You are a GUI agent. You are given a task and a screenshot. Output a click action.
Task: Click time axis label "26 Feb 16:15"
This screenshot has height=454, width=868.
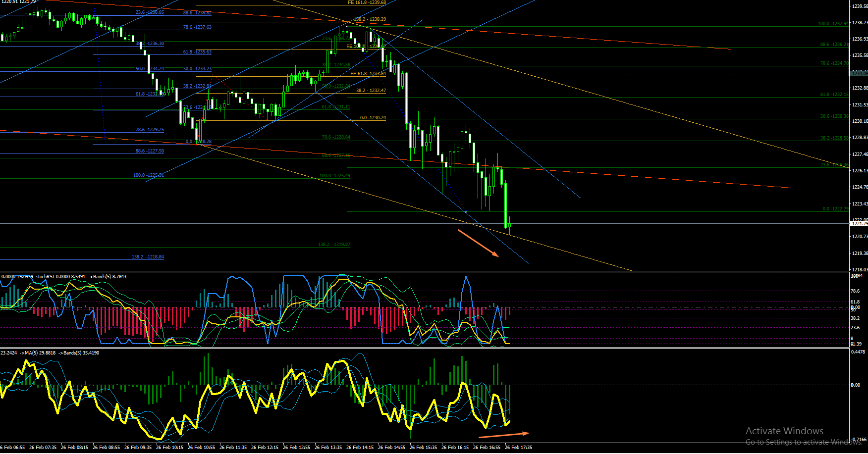point(455,448)
